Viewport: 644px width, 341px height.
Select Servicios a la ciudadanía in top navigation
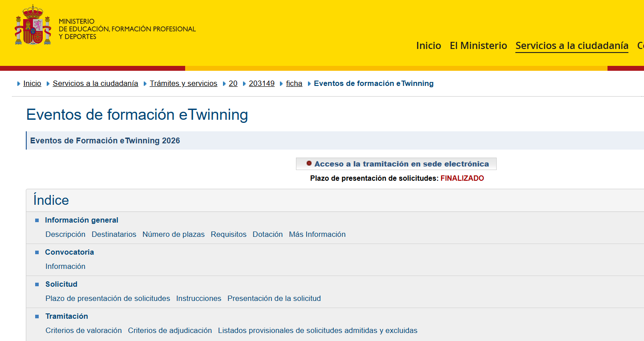click(x=571, y=45)
